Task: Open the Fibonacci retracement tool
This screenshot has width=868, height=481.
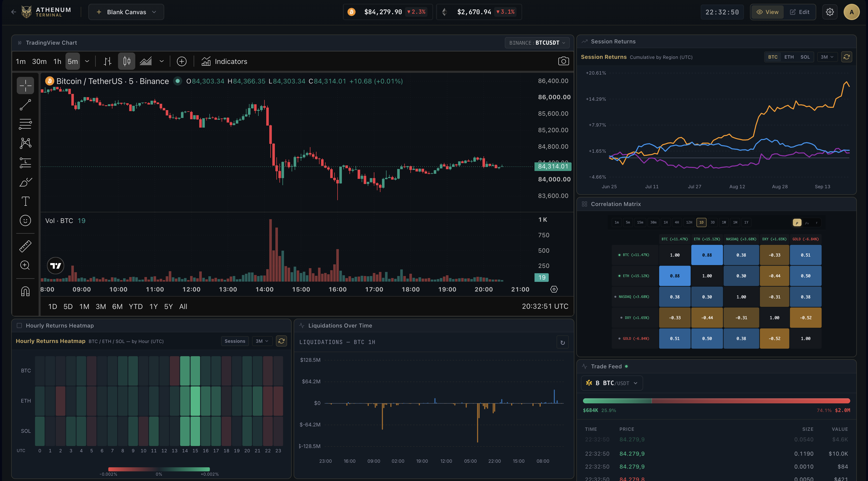Action: pyautogui.click(x=25, y=124)
